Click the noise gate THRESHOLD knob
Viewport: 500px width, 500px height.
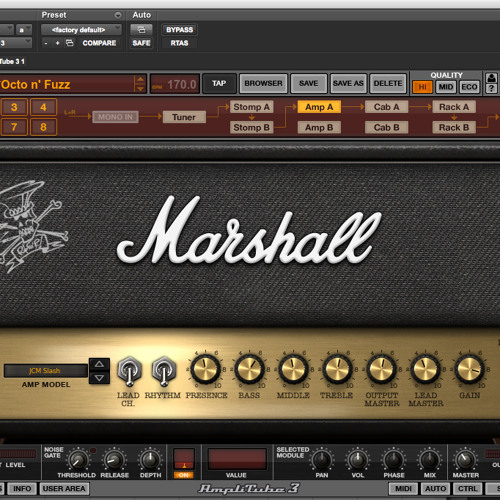(x=78, y=460)
